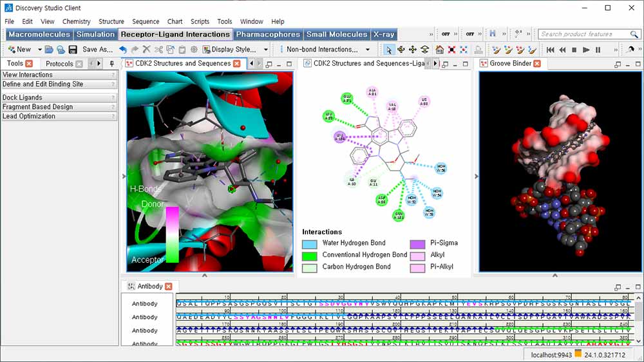Pause the animation playback
Image resolution: width=644 pixels, height=362 pixels.
click(x=598, y=50)
